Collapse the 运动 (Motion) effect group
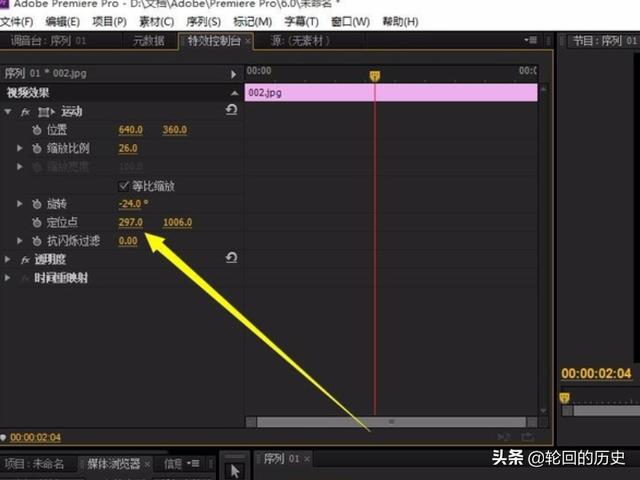Viewport: 640px width, 480px height. pos(9,112)
